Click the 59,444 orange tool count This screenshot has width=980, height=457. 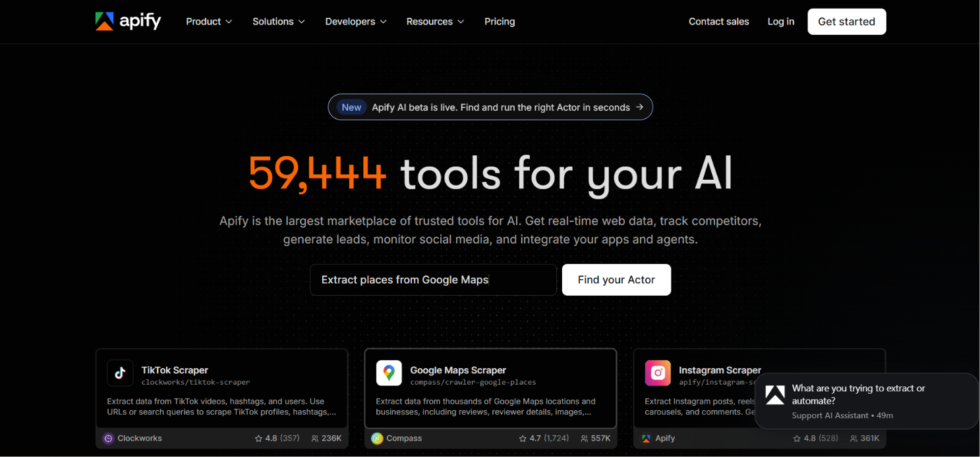(x=318, y=174)
